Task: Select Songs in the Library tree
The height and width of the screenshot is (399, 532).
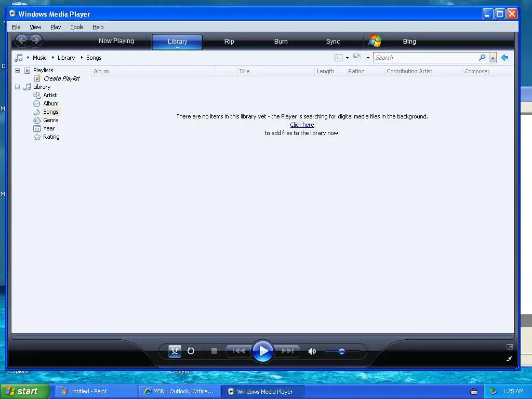Action: 51,112
